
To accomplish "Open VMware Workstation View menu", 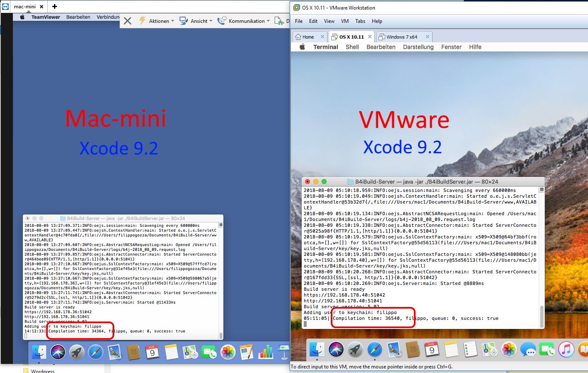I will (329, 21).
